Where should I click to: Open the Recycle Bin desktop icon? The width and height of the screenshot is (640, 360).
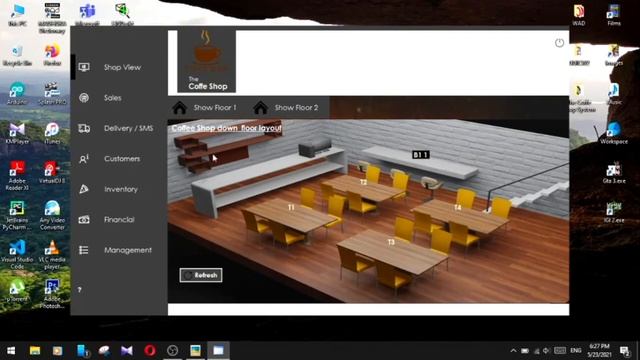click(17, 56)
